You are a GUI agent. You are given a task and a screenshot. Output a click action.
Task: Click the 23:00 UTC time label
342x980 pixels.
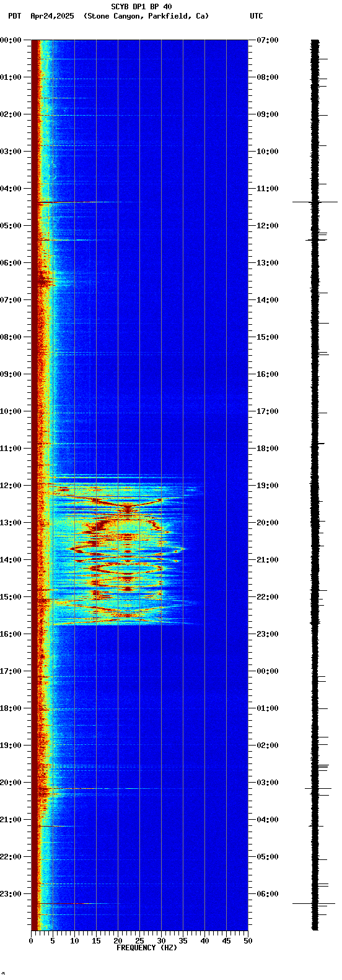pyautogui.click(x=268, y=634)
